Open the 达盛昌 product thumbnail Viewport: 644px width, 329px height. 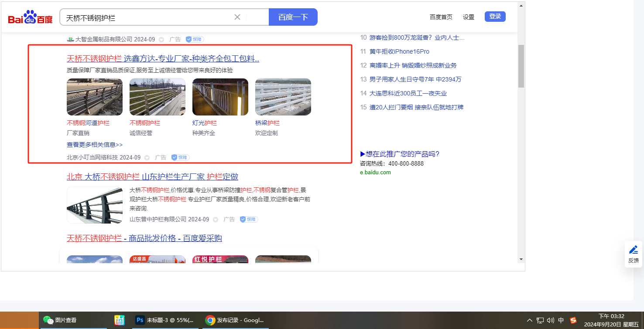158,259
